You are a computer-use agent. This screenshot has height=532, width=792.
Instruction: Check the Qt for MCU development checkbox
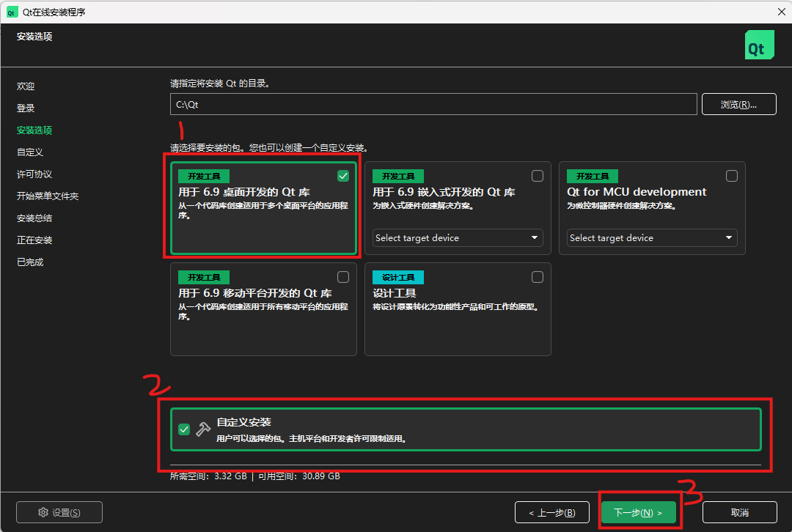coord(731,176)
